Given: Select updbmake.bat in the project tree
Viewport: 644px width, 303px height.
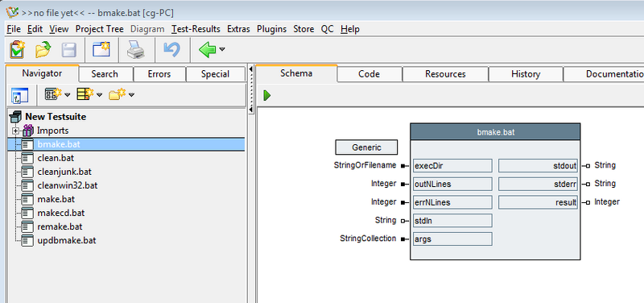Looking at the screenshot, I should tap(67, 240).
